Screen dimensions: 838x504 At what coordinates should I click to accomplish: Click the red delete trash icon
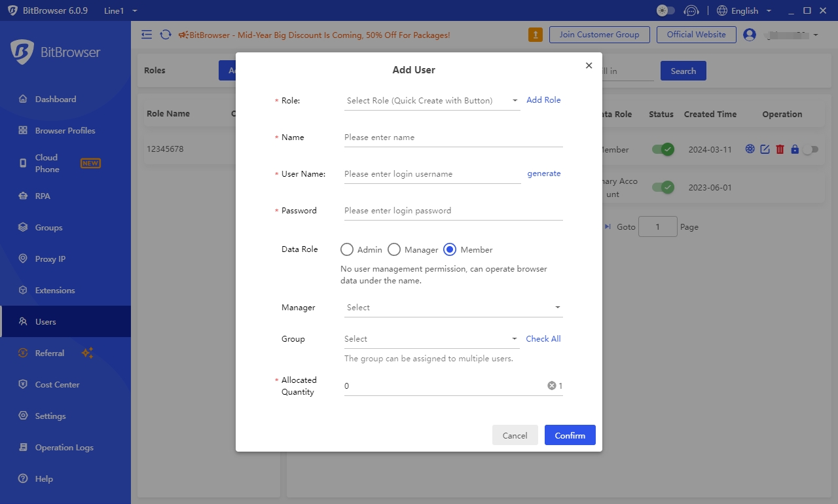(x=780, y=149)
